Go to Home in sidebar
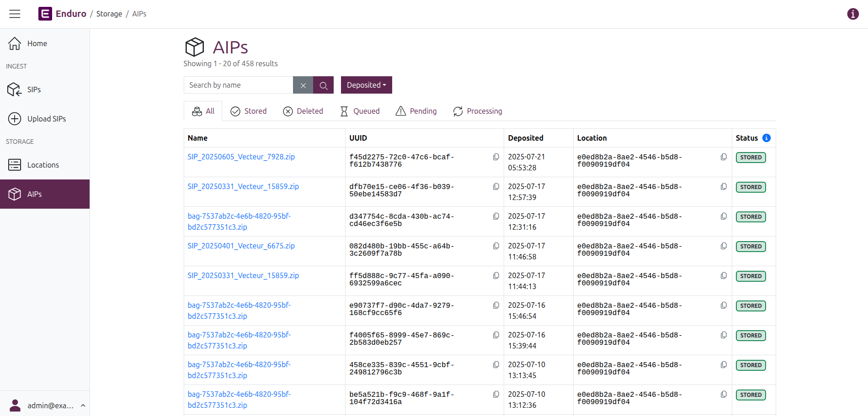Image resolution: width=868 pixels, height=416 pixels. [x=45, y=43]
